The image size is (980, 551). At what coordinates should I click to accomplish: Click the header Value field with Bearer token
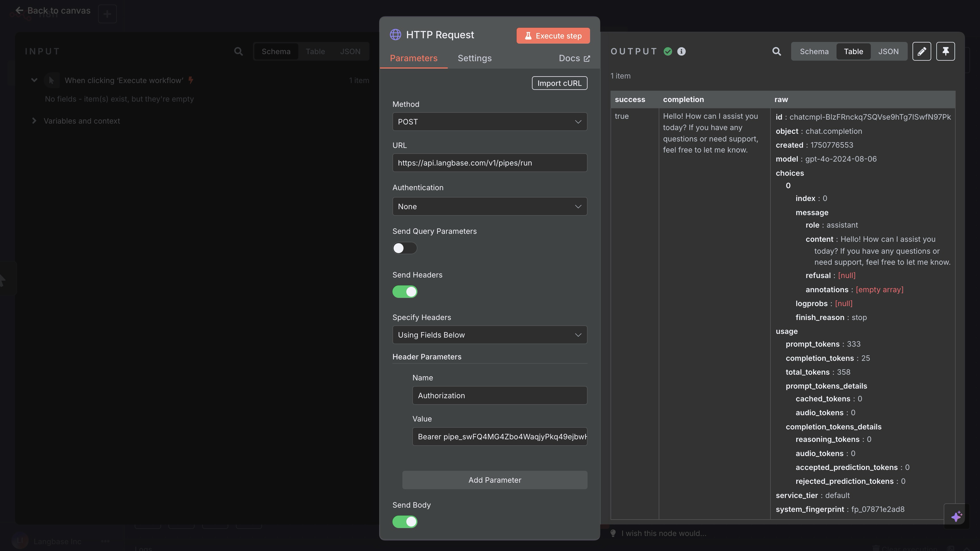coord(500,436)
